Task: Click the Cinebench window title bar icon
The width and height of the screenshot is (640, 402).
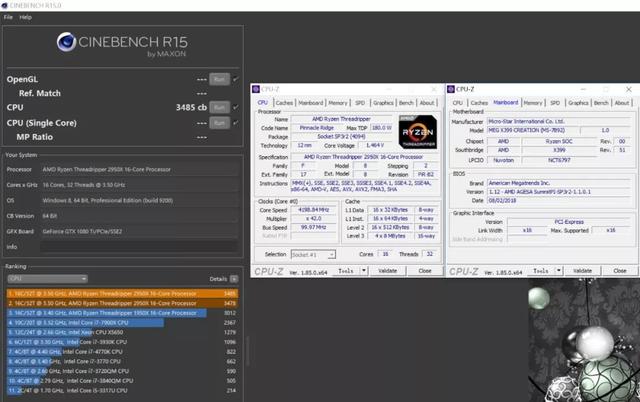Action: (4, 5)
